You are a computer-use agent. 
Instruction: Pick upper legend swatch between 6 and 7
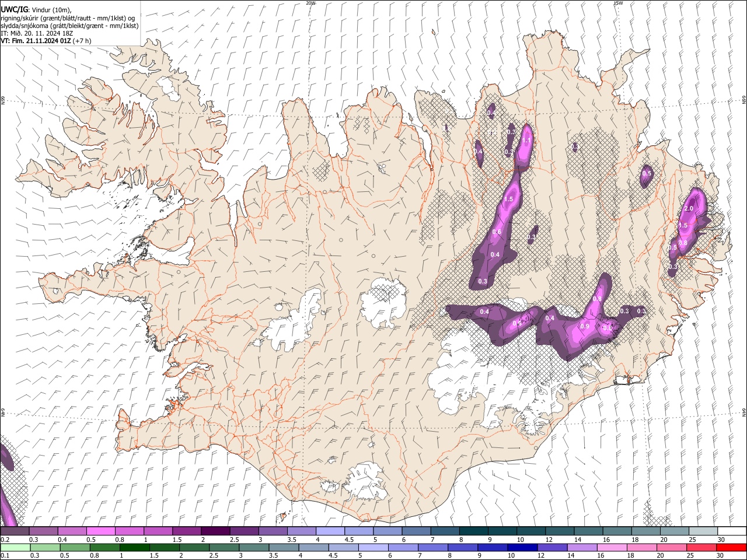416,531
